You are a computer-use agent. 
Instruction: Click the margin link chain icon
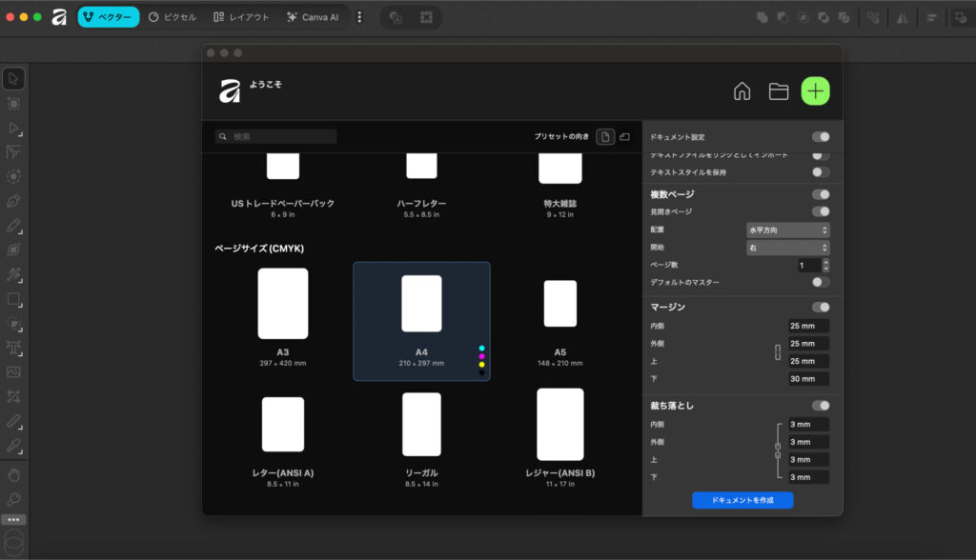[x=778, y=352]
